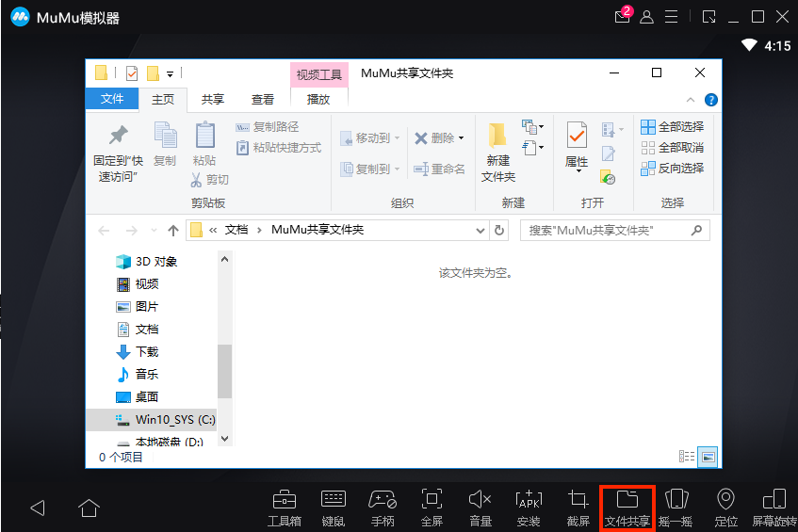Pin folder to Quick Access (固定到快速访问)
The height and width of the screenshot is (532, 798).
(118, 153)
